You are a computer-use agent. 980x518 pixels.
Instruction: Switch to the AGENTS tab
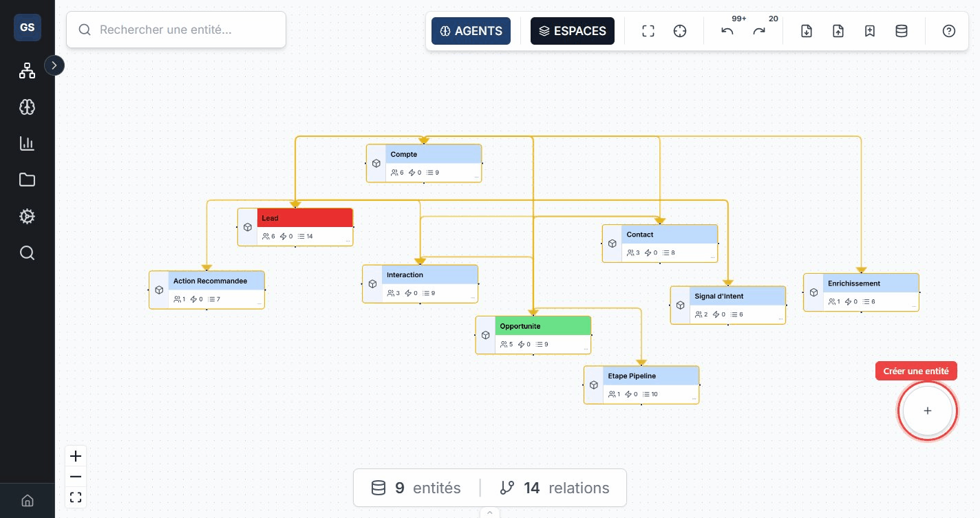(471, 31)
